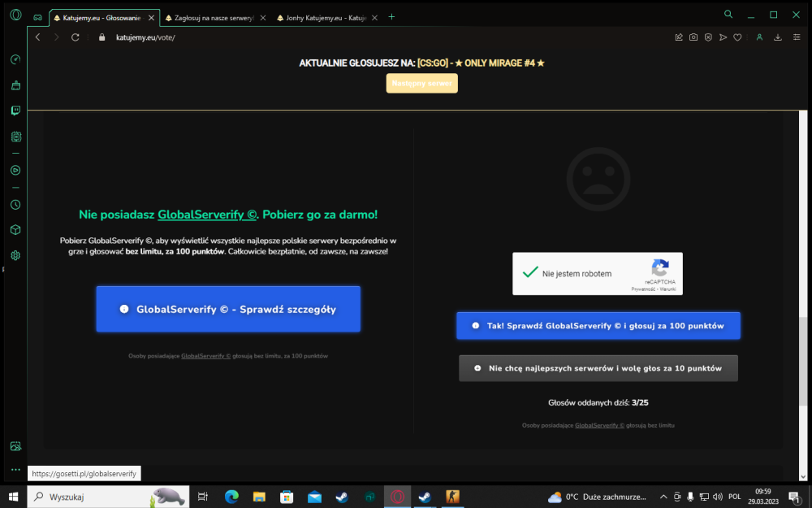812x508 pixels.
Task: Click the page vertical scrollbar thumb
Action: pyautogui.click(x=803, y=362)
